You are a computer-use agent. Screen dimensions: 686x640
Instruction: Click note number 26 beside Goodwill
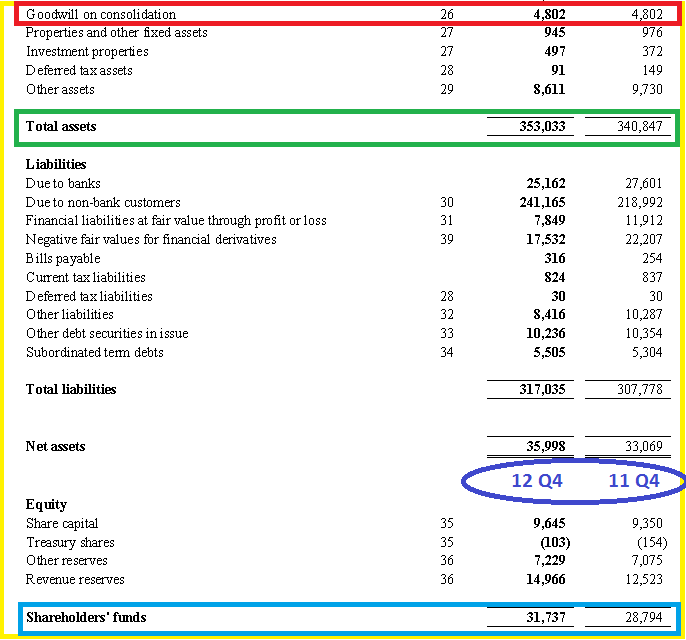[447, 14]
